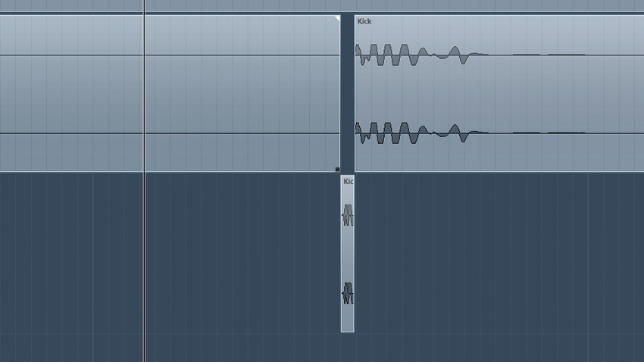Click the flat tail dashes of upper Kick waveform
This screenshot has height=362, width=644.
(549, 55)
